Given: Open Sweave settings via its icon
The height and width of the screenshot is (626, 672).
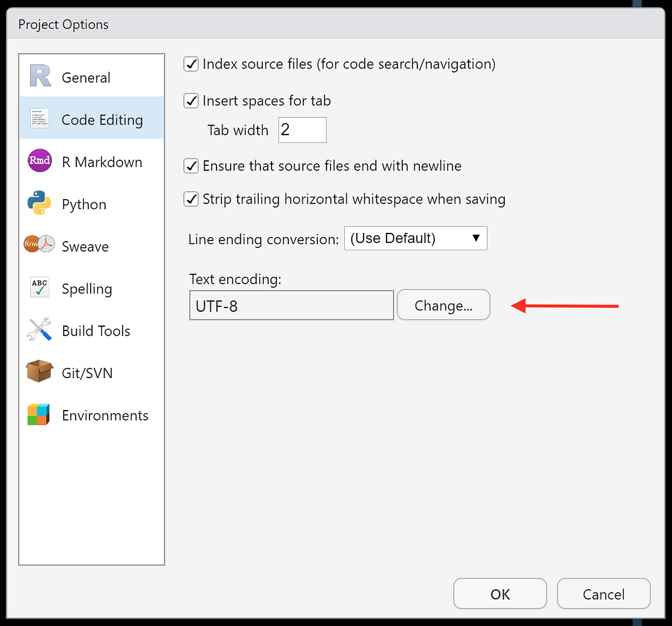Looking at the screenshot, I should (x=39, y=245).
